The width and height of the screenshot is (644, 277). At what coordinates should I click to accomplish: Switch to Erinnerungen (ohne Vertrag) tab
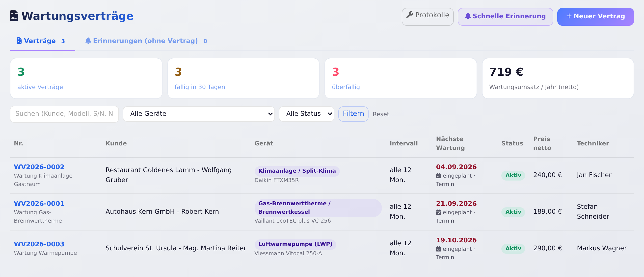(x=146, y=41)
